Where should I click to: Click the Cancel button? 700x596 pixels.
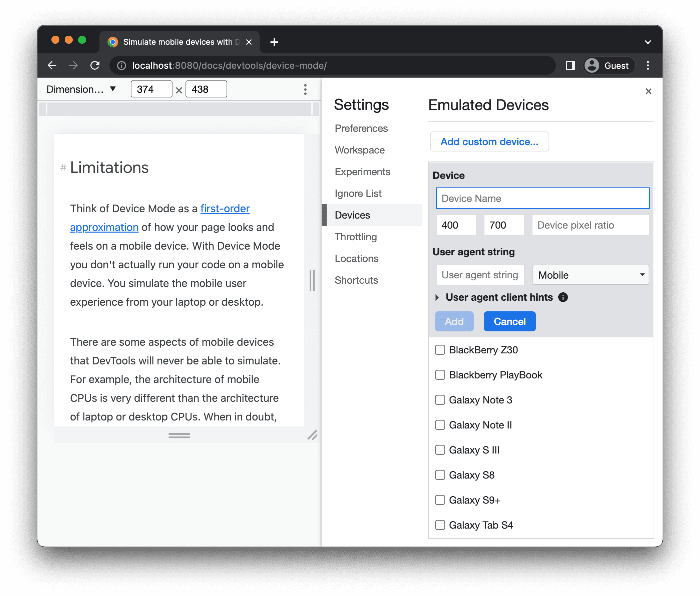click(x=509, y=322)
